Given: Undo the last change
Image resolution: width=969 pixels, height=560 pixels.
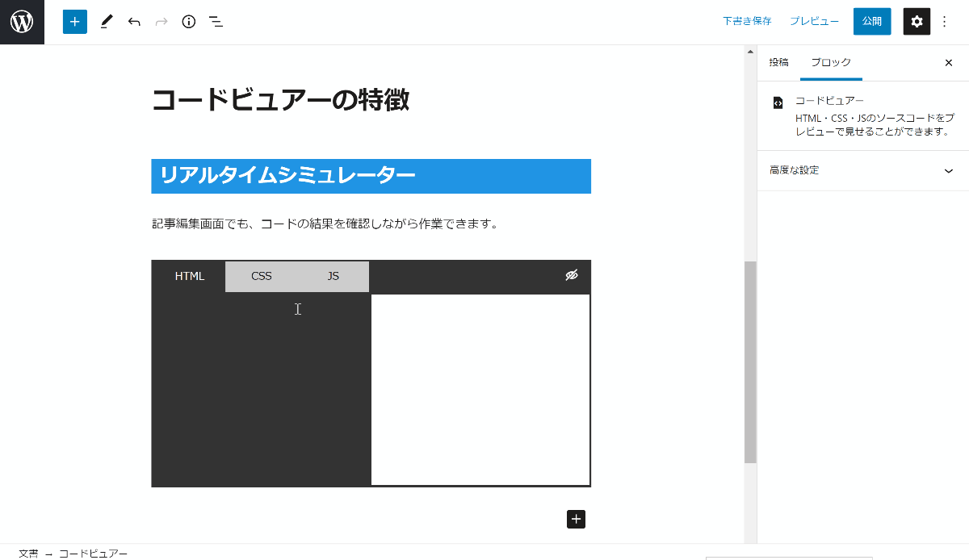Looking at the screenshot, I should click(x=134, y=22).
